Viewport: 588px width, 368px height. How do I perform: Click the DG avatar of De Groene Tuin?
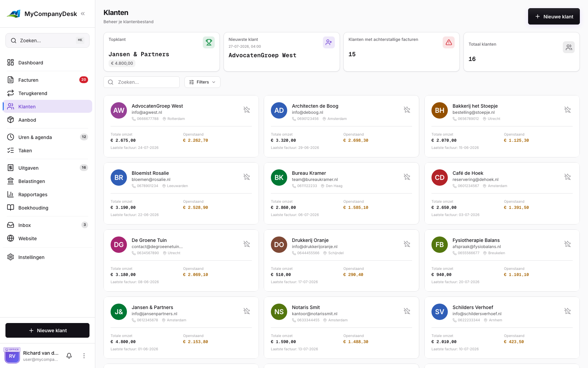pos(119,245)
